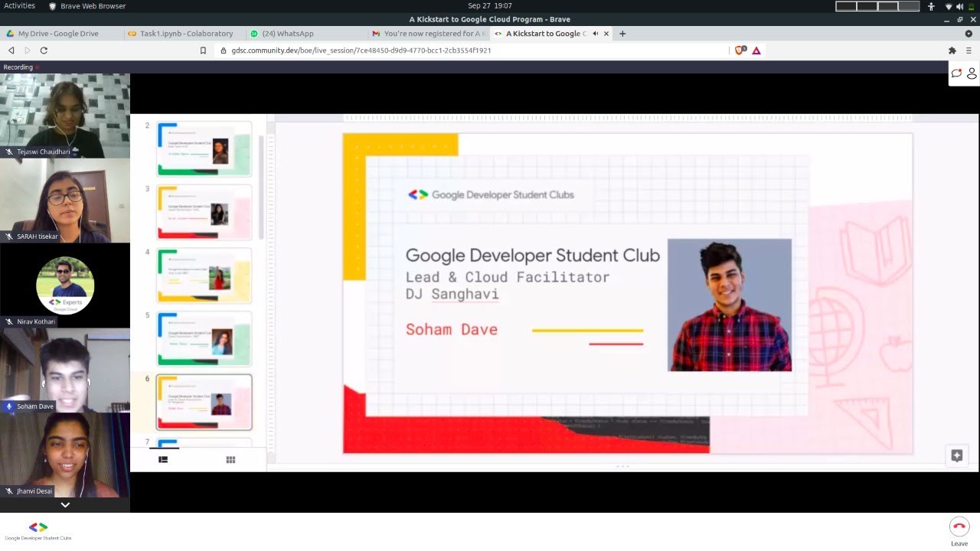Open the clock showing Sep 27 19:07
The width and height of the screenshot is (980, 551).
[490, 5]
